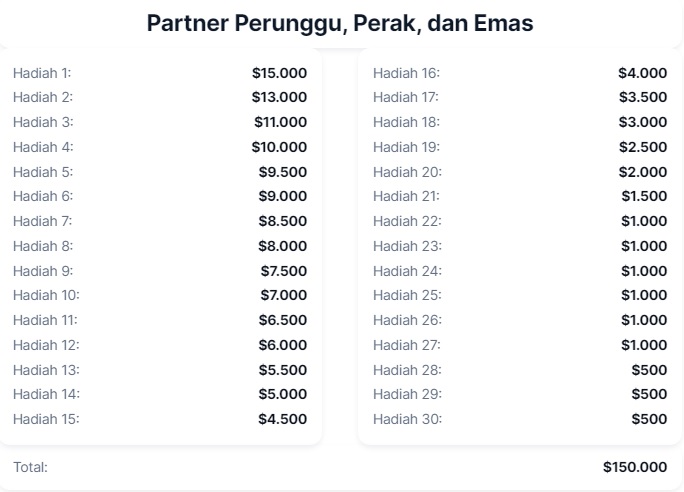Select the $15.000 amount for Hadiah 1
This screenshot has width=684, height=492.
pyautogui.click(x=279, y=73)
